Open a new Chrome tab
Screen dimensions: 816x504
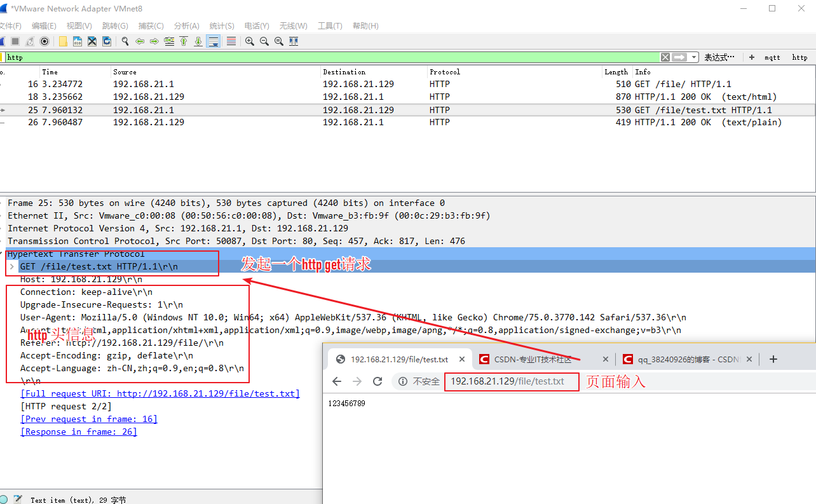coord(773,359)
